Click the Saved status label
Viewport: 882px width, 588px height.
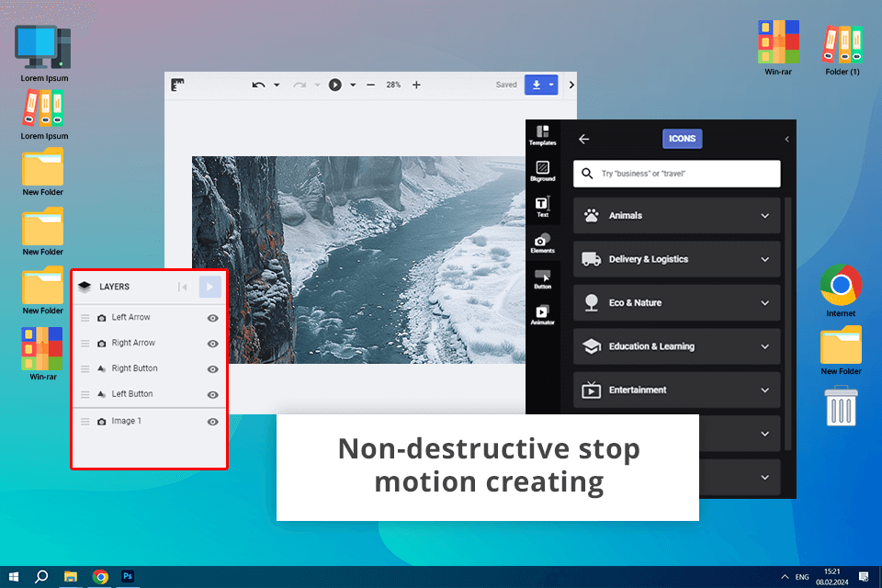(x=506, y=85)
